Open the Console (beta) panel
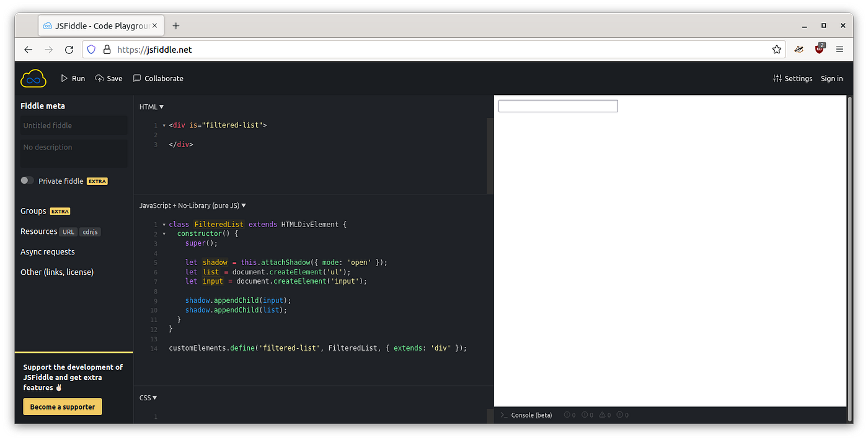This screenshot has width=868, height=440. pos(531,415)
